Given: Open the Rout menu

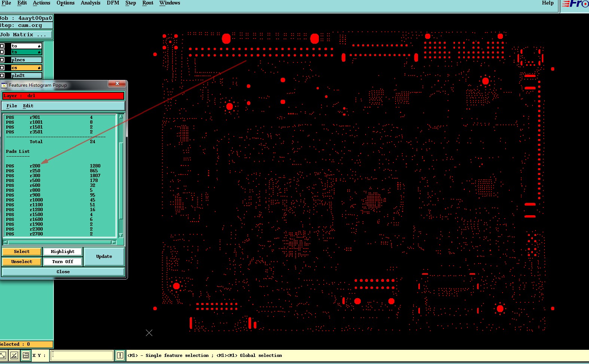Looking at the screenshot, I should point(148,3).
